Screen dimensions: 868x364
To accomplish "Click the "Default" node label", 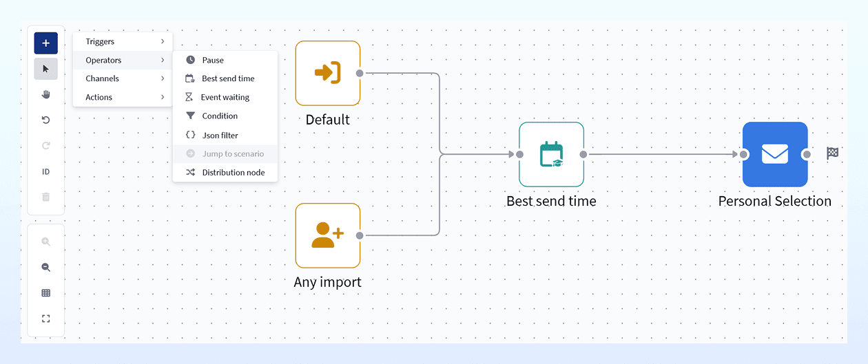I will pyautogui.click(x=328, y=120).
